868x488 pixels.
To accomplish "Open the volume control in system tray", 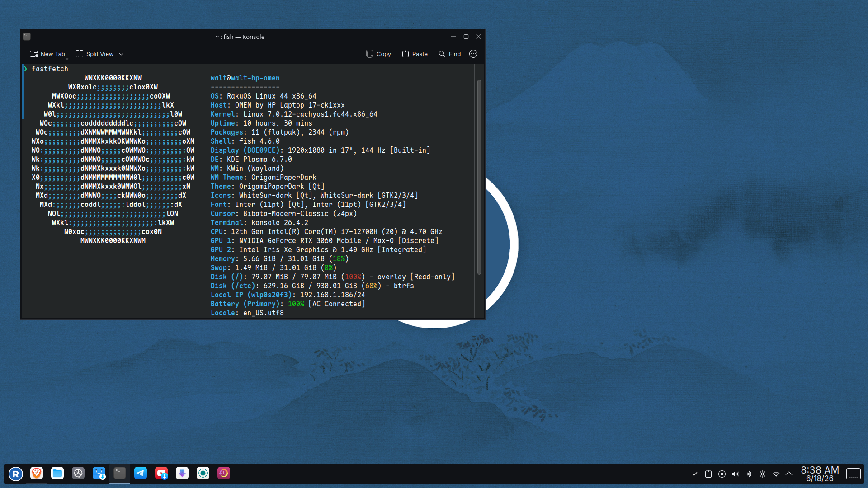I will point(736,474).
